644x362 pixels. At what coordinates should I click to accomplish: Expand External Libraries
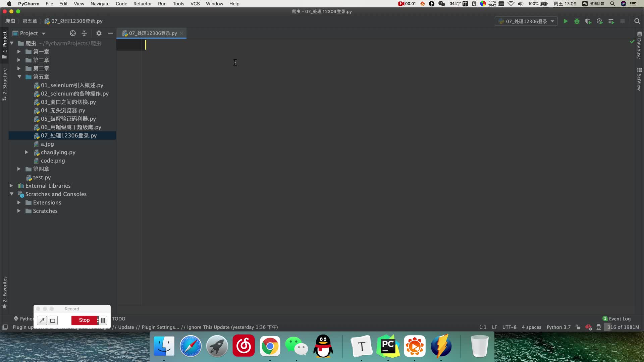click(x=11, y=186)
